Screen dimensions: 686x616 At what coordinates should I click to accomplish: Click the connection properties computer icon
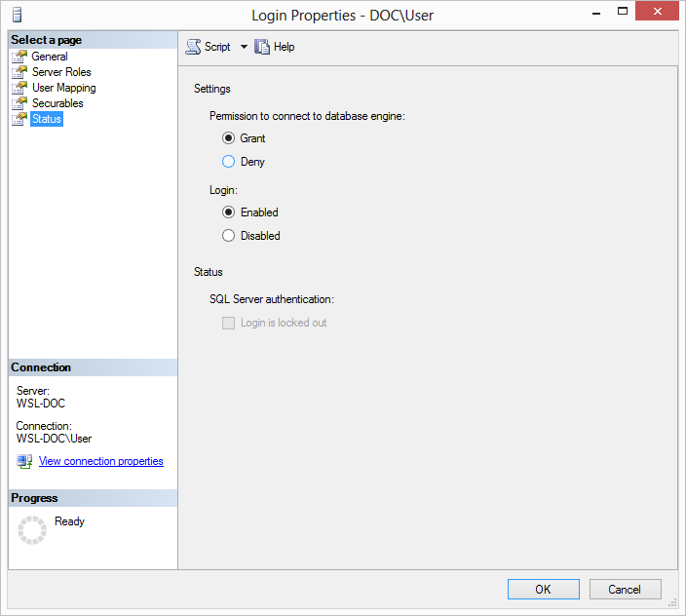[x=24, y=461]
